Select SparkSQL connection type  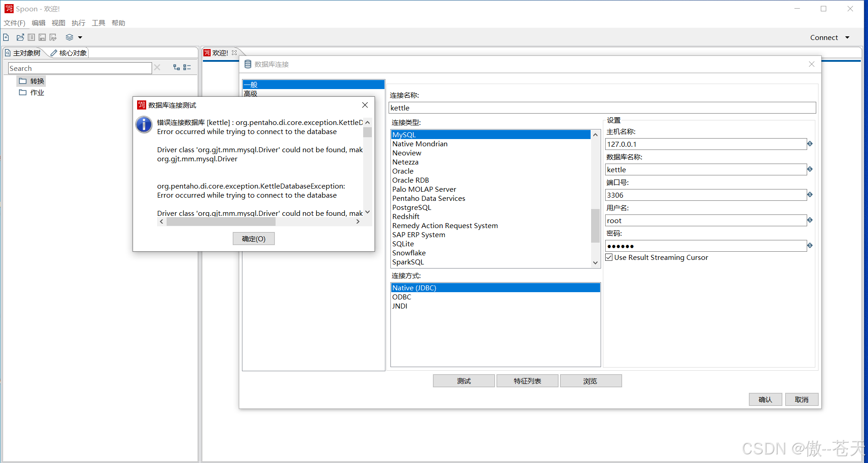[491, 262]
